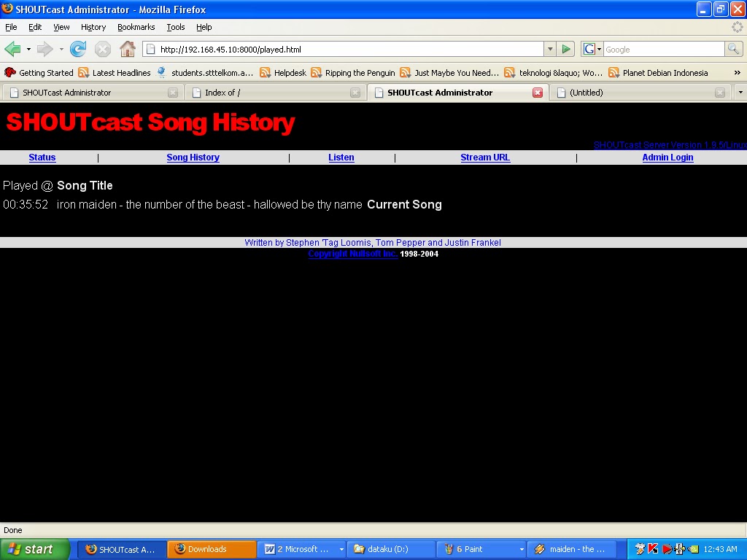
Task: Click the green Go arrow beside address bar
Action: tap(566, 49)
